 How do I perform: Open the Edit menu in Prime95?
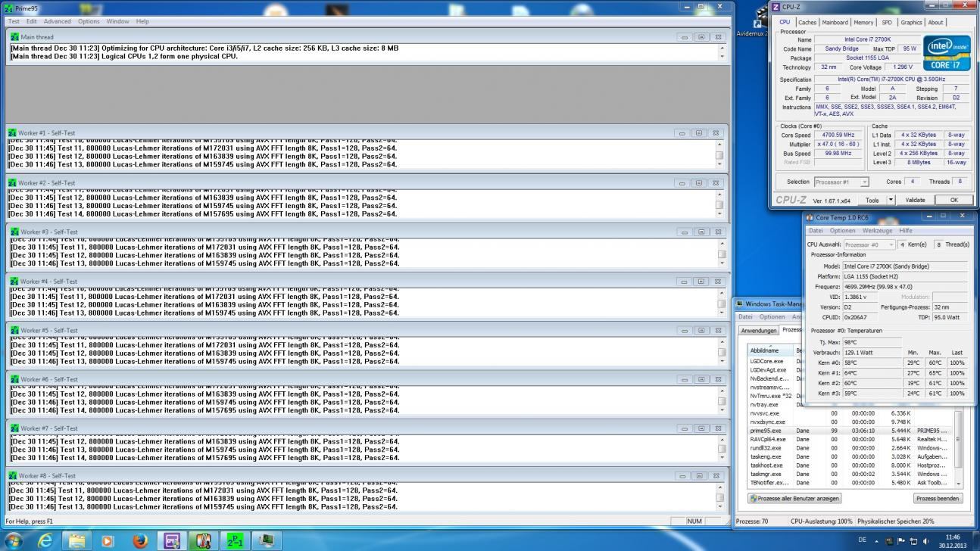tap(31, 21)
